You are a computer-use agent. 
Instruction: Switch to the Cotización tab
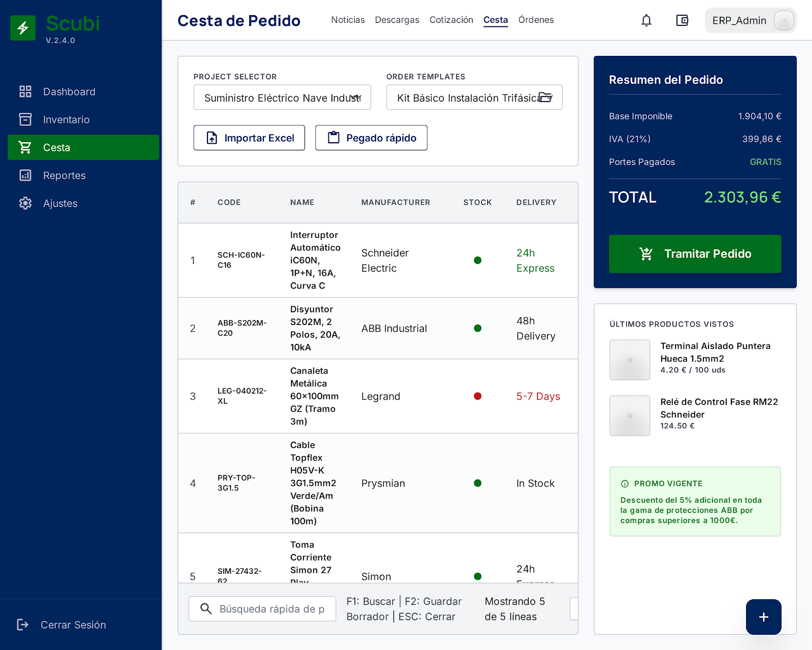(x=451, y=20)
